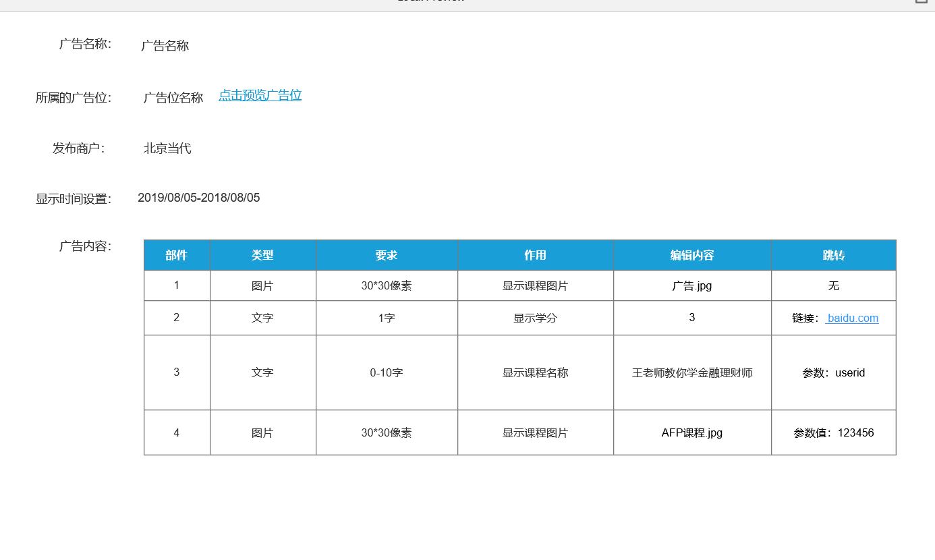This screenshot has height=560, width=935.
Task: Click the 发布商户: label
Action: (x=78, y=148)
